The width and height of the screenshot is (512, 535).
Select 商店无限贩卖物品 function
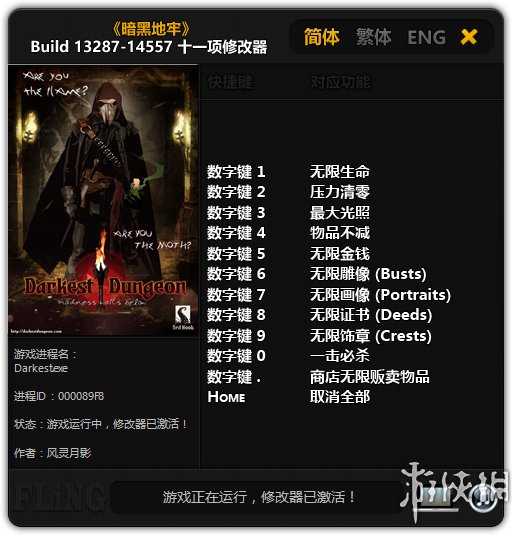coord(370,377)
